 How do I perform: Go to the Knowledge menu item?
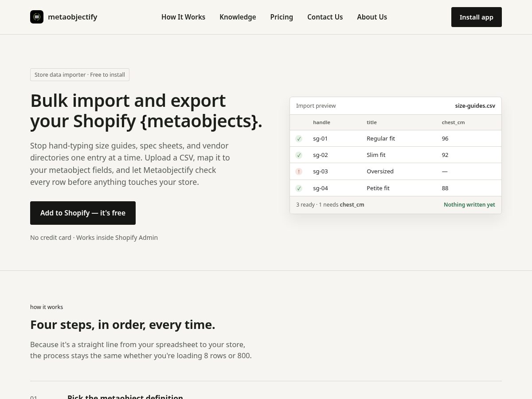tap(238, 17)
